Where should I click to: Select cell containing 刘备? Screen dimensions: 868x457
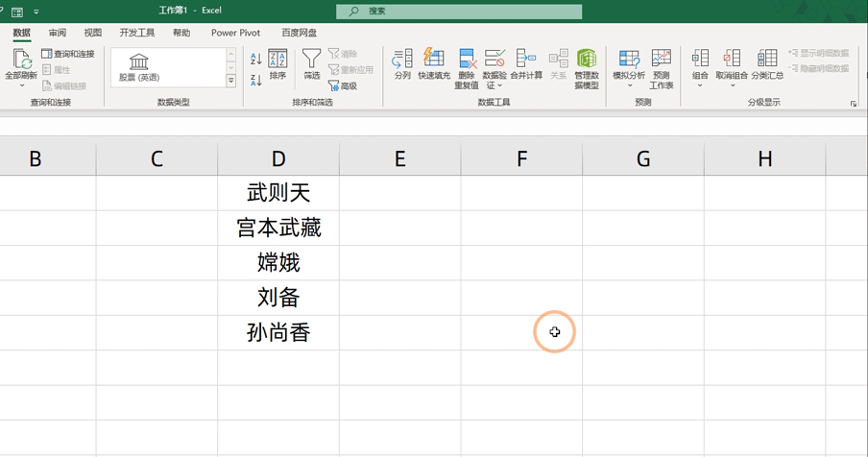pos(278,298)
